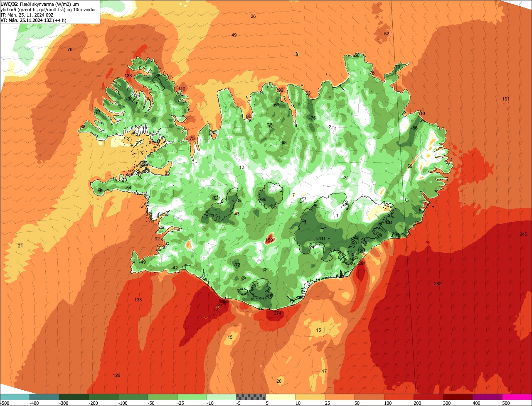Click the value 159 in central Iceland

coord(269,240)
